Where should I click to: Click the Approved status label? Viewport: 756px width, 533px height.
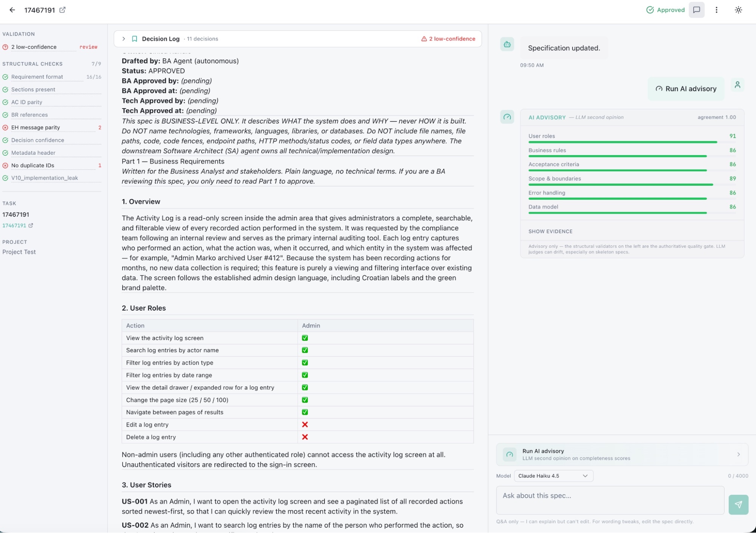(x=671, y=10)
